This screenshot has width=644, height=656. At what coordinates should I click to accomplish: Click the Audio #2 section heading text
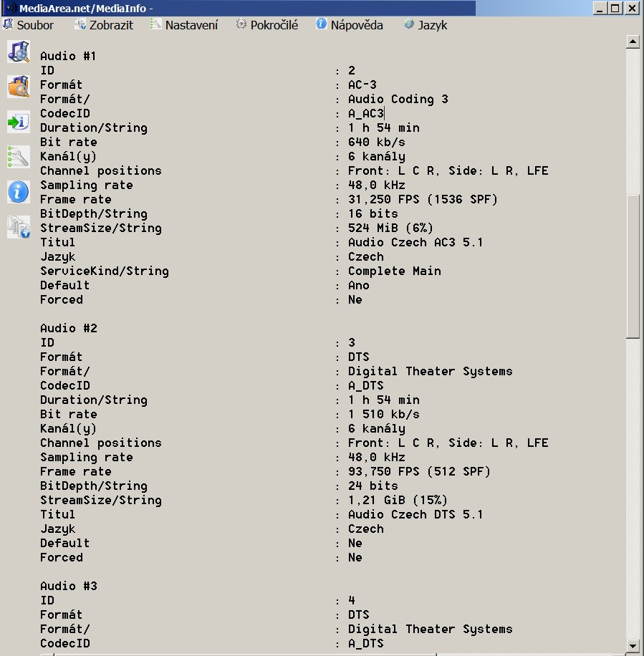(x=69, y=328)
